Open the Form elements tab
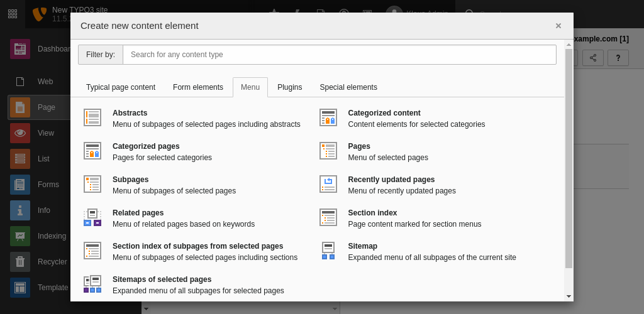644x314 pixels. (198, 87)
